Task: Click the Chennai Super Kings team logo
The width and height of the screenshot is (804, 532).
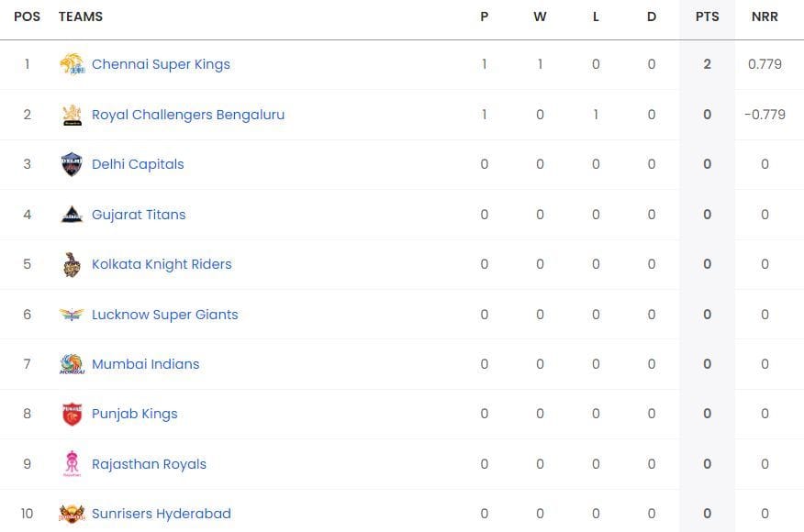Action: 72,63
